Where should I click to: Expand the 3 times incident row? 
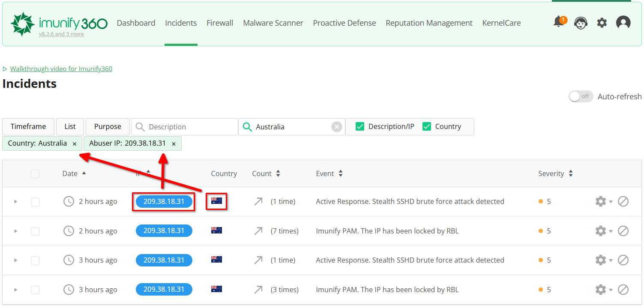[x=16, y=290]
